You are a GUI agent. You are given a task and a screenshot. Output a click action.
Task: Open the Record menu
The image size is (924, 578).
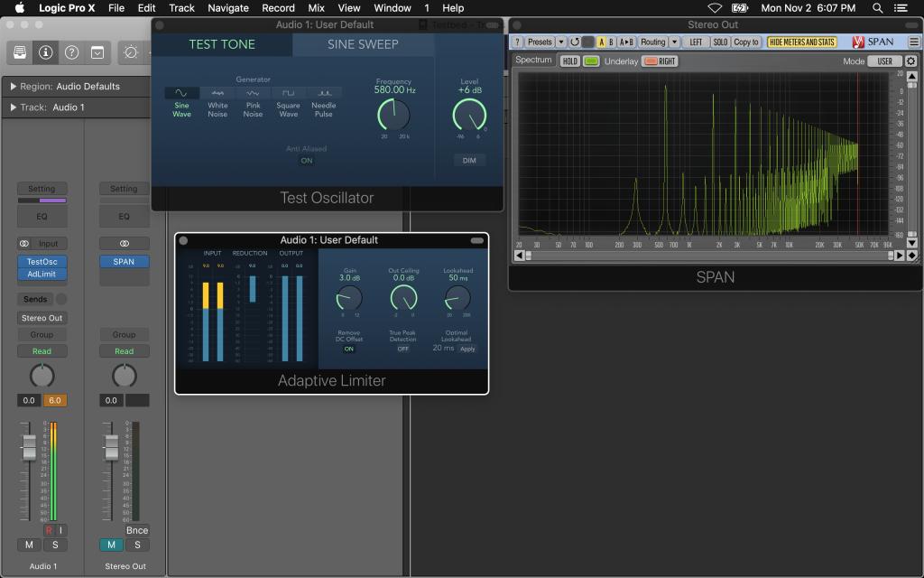point(278,8)
